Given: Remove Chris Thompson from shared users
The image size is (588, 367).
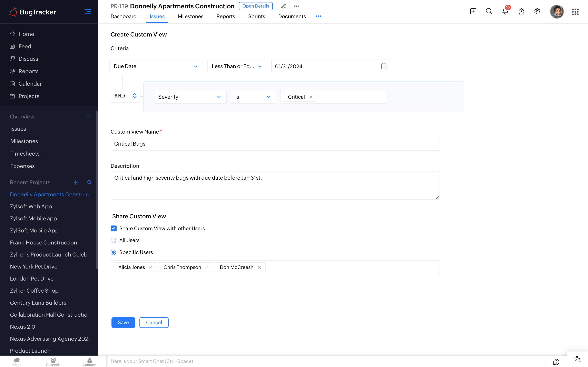Looking at the screenshot, I should click(x=207, y=267).
